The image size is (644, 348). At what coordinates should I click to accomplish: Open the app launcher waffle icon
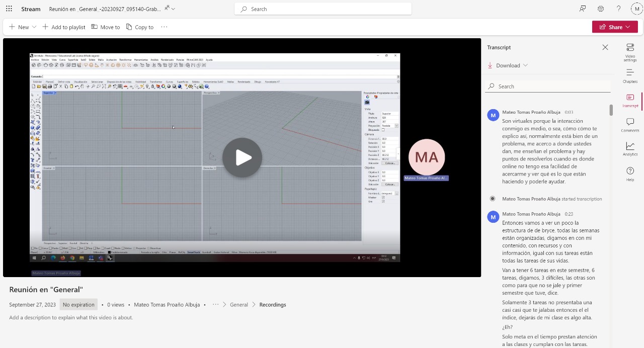(9, 9)
